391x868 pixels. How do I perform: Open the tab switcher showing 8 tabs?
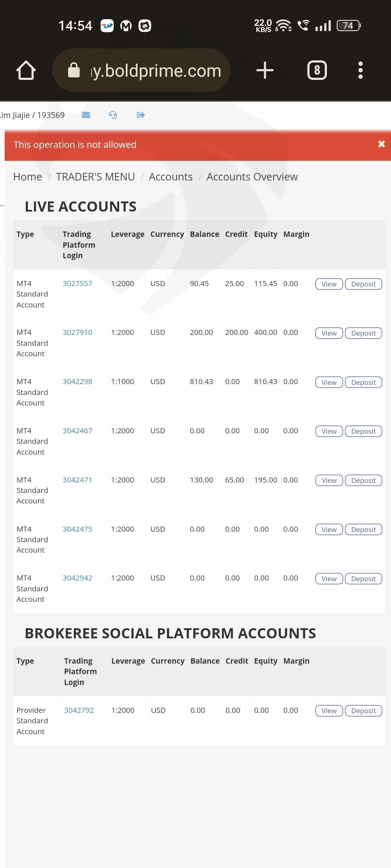coord(317,70)
